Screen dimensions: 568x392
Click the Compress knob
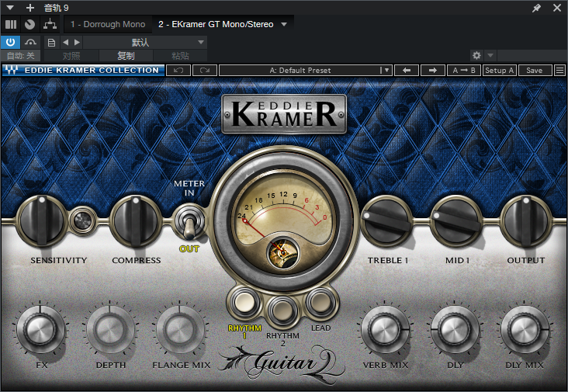tap(136, 220)
